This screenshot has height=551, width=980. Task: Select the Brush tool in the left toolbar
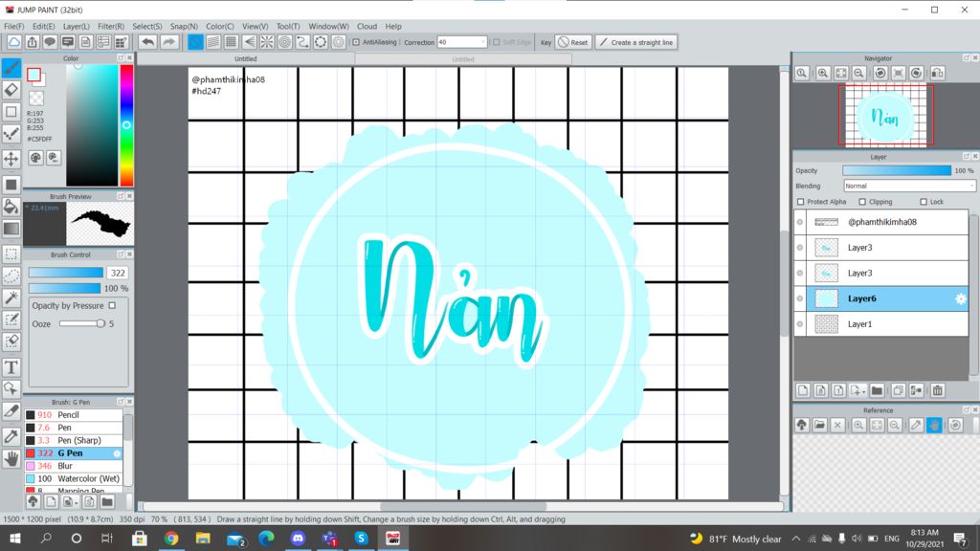pyautogui.click(x=11, y=68)
